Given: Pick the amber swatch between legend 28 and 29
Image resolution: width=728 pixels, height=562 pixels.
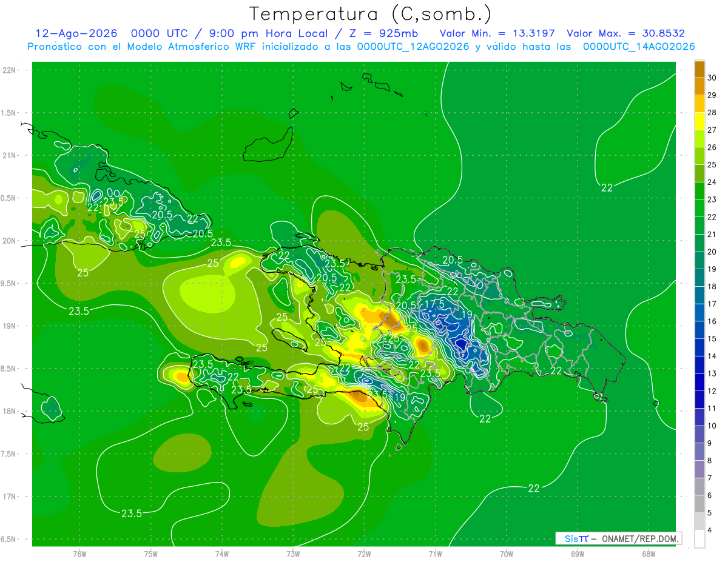Looking at the screenshot, I should click(x=699, y=104).
